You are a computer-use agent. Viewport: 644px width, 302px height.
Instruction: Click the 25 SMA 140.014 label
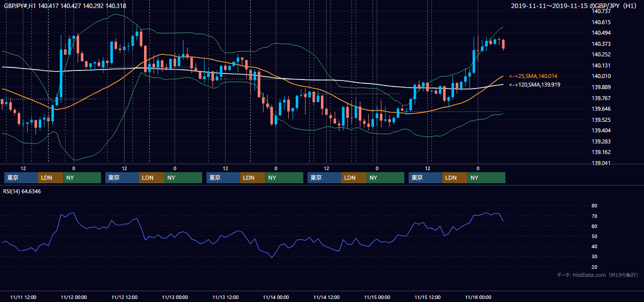pos(533,76)
